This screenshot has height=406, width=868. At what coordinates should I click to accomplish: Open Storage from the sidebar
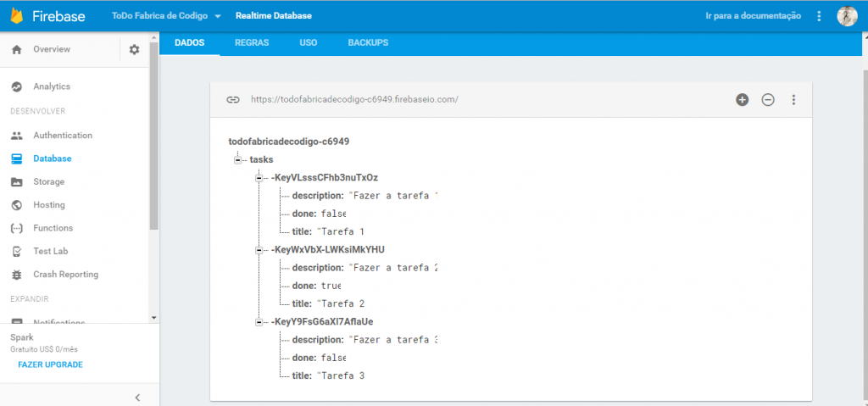48,182
